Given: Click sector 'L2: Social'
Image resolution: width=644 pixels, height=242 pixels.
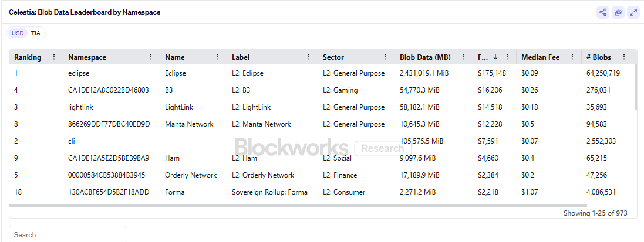Looking at the screenshot, I should [x=338, y=158].
